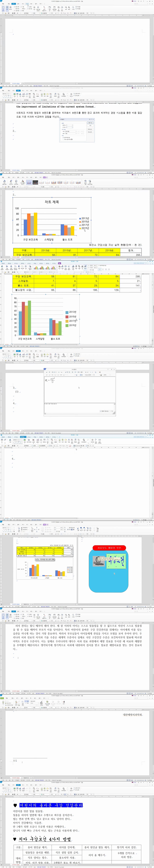Click the 만들기 button in 표 만들기 dialog

click(91, 123)
